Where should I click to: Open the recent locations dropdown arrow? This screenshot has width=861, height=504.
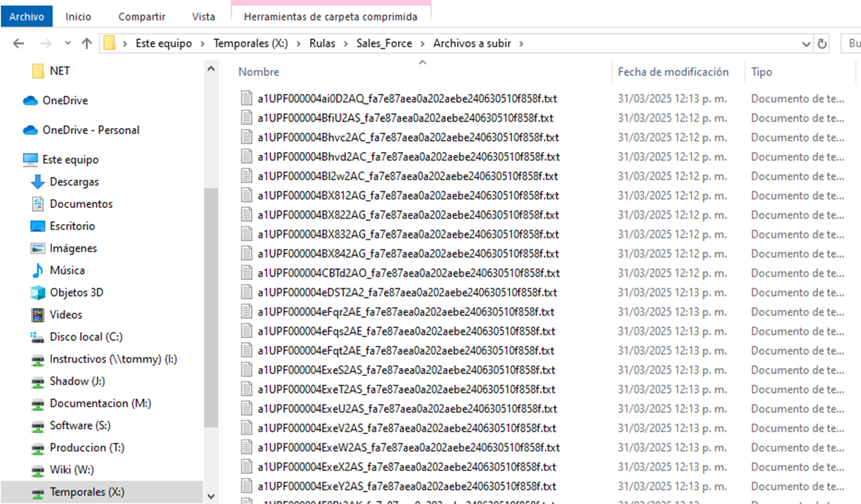[x=67, y=44]
